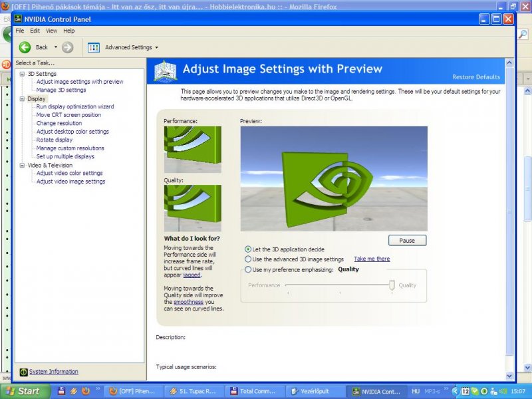Click Restore Defaults link
The height and width of the screenshot is (399, 532).
(x=476, y=77)
